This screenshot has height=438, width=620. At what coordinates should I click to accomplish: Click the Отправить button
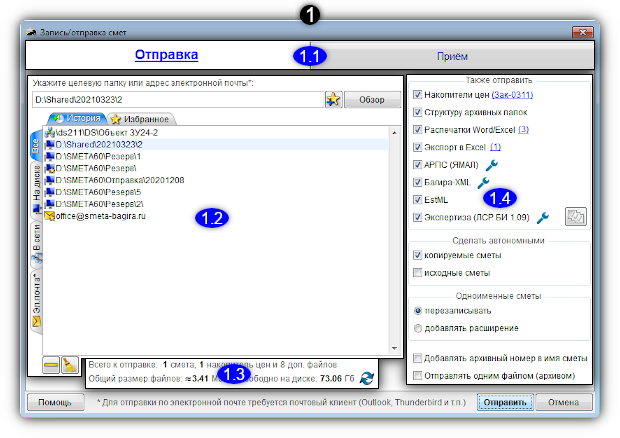pyautogui.click(x=505, y=402)
